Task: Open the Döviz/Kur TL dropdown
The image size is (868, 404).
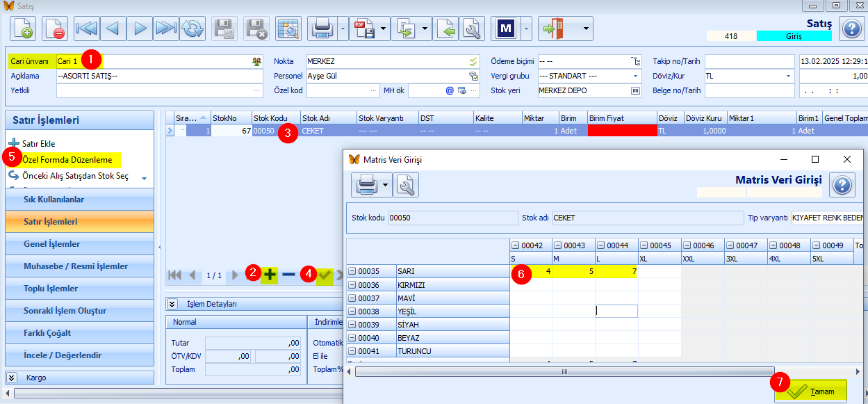Action: 789,76
